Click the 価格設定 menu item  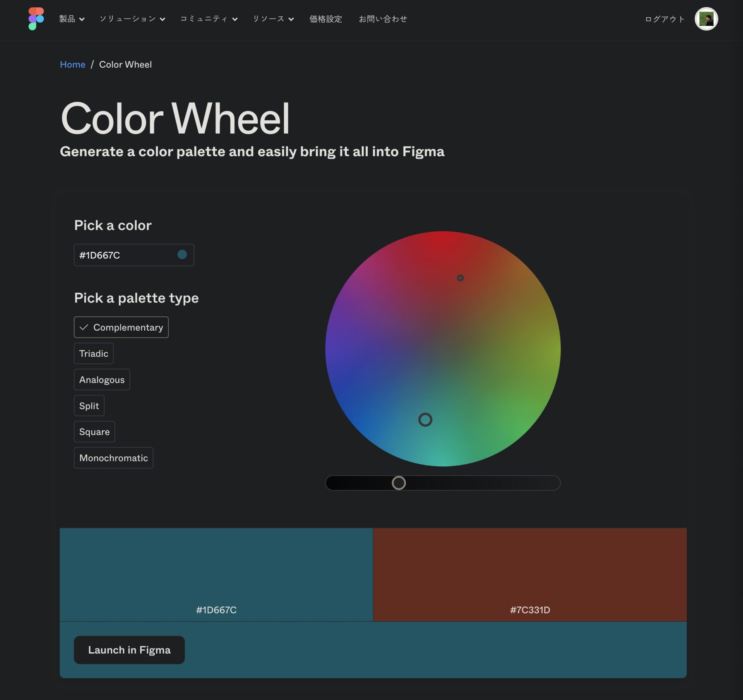326,19
